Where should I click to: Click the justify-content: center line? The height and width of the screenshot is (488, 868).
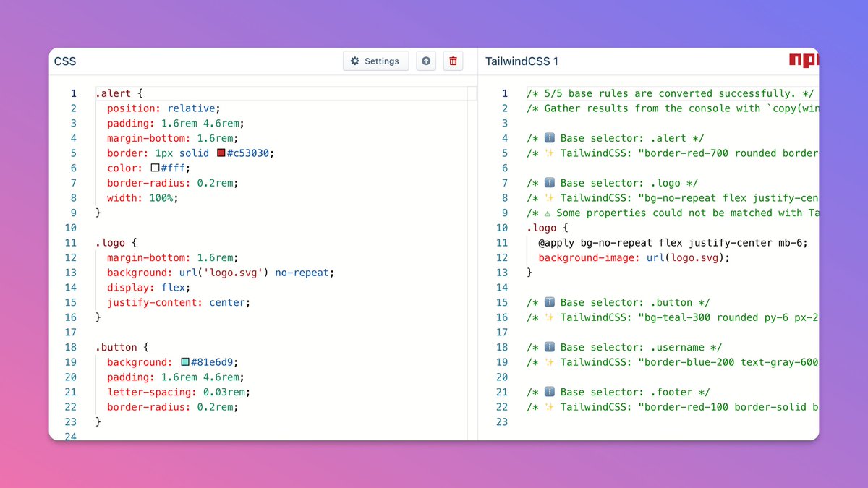click(179, 302)
